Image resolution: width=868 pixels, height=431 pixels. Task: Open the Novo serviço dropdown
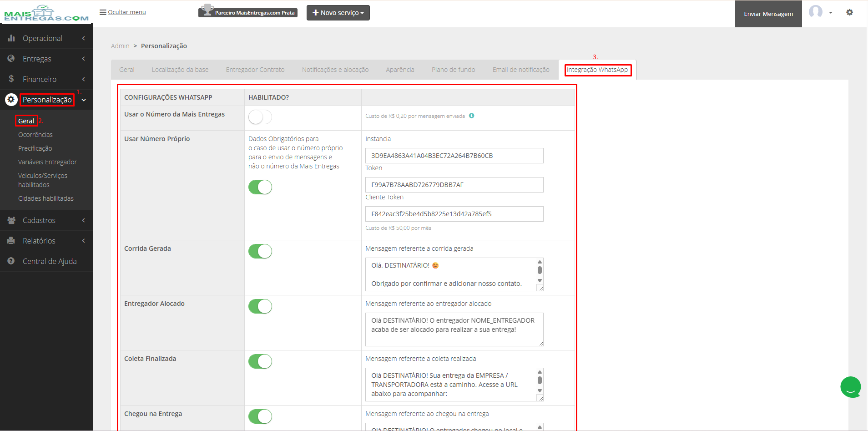pos(338,13)
